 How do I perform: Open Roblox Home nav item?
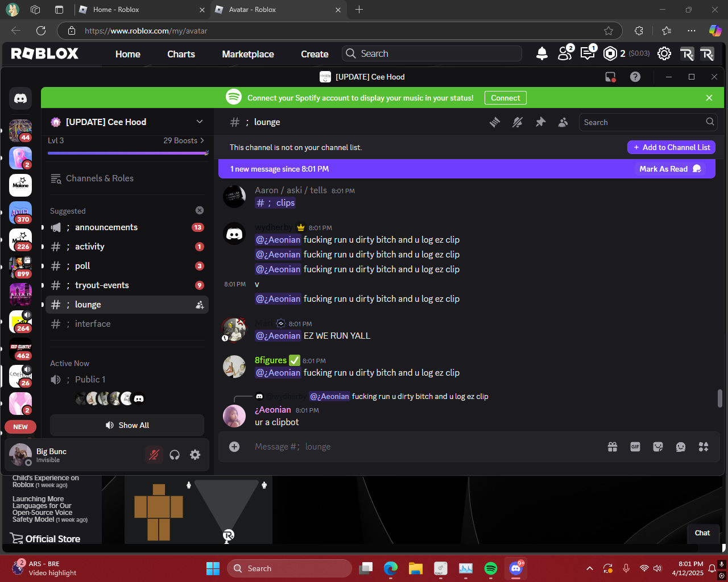click(x=128, y=54)
